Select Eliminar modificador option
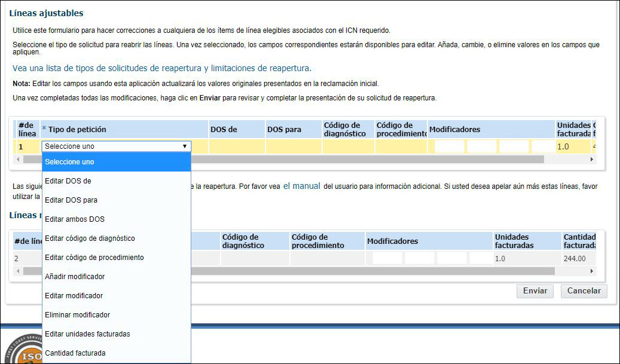Screen dimensions: 620x364 pos(116,315)
